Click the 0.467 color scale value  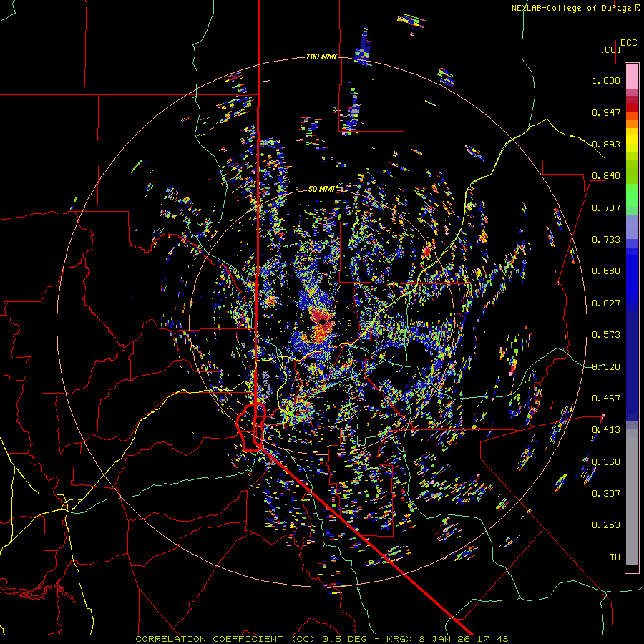coord(606,399)
